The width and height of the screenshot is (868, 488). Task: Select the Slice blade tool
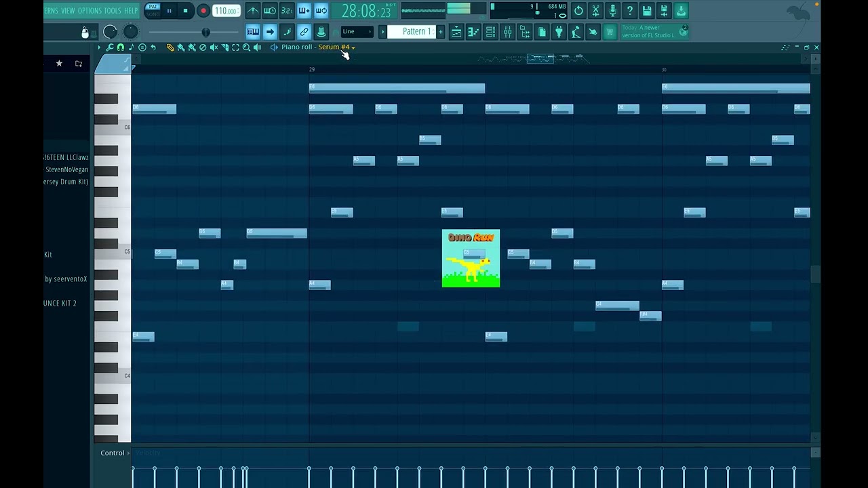tap(224, 47)
